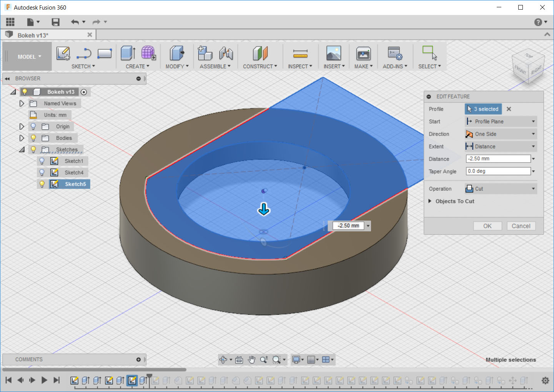Clear the profile selection X
The width and height of the screenshot is (554, 392).
click(509, 109)
